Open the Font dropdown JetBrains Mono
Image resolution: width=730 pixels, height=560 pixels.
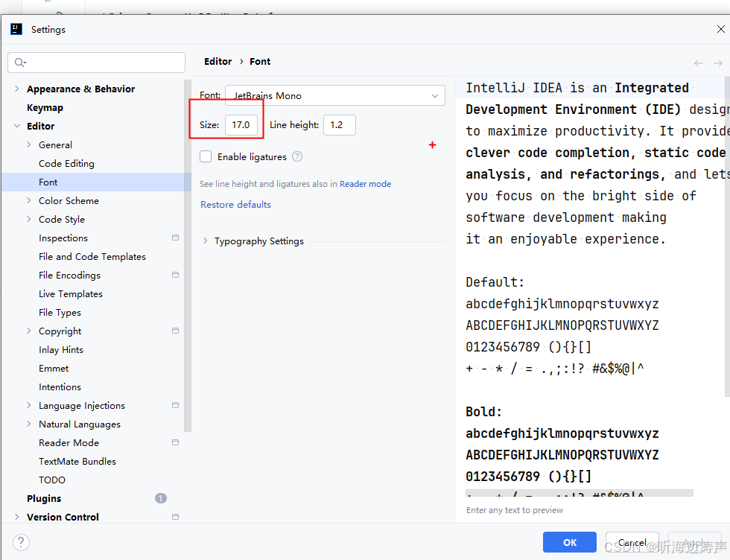coord(334,95)
